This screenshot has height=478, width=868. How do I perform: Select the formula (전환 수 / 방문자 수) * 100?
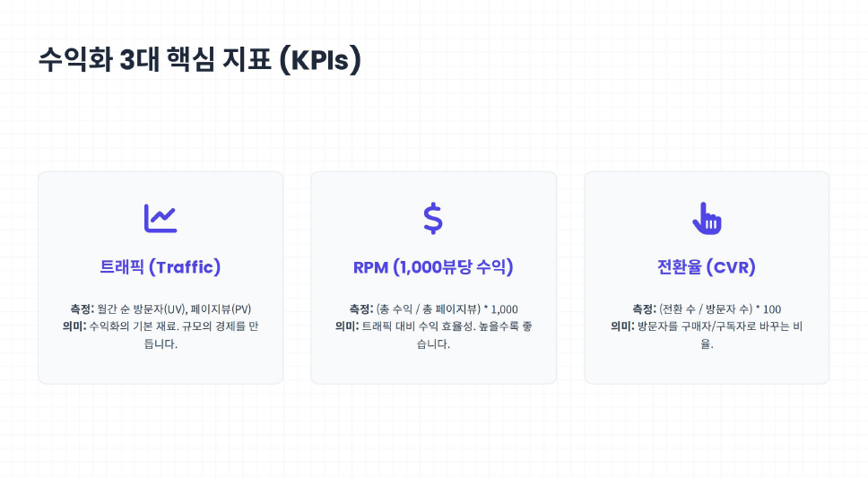[720, 309]
